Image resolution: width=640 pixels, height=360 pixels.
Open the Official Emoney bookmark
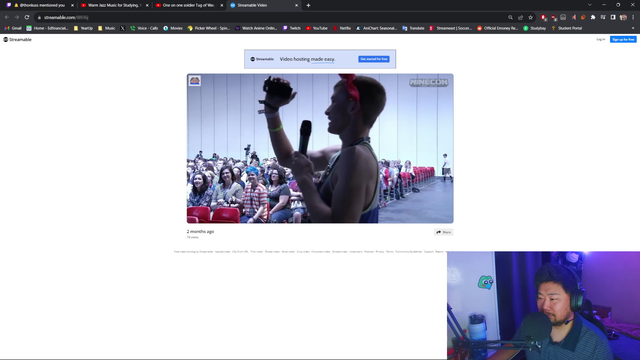498,28
